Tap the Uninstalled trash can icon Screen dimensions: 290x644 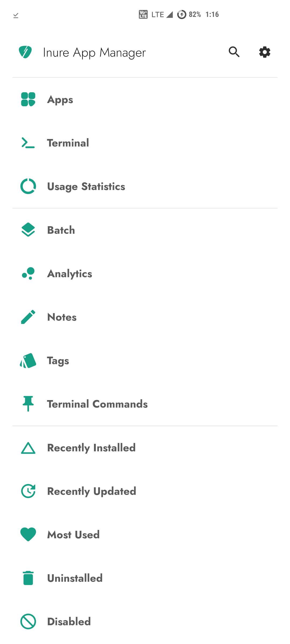(x=28, y=578)
